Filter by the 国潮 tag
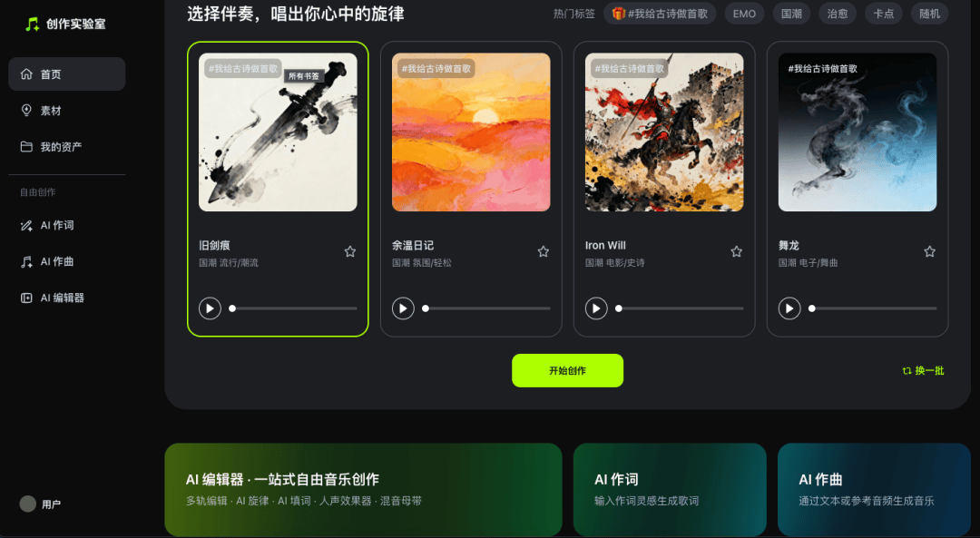This screenshot has height=538, width=980. (x=791, y=14)
